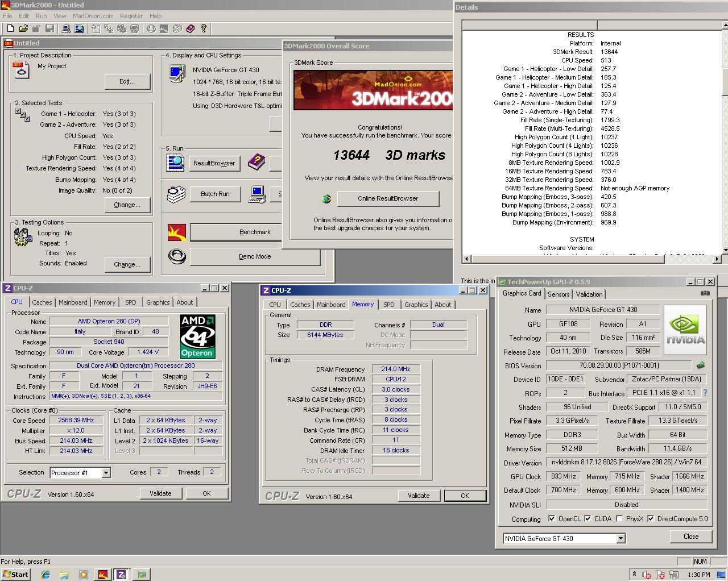Switch to 3DMark2000 taskbar button
728x582 pixels.
(x=103, y=575)
